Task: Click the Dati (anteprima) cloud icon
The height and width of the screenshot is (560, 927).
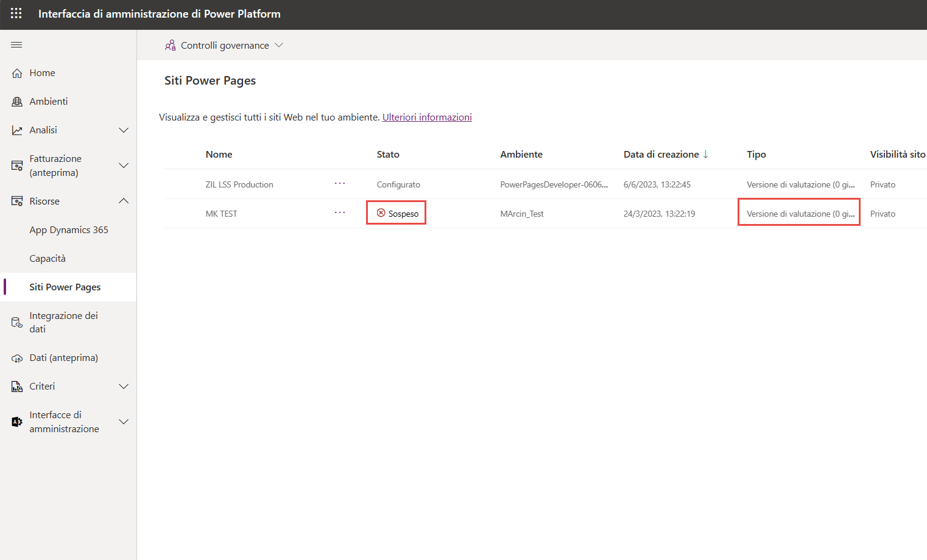Action: coord(17,358)
